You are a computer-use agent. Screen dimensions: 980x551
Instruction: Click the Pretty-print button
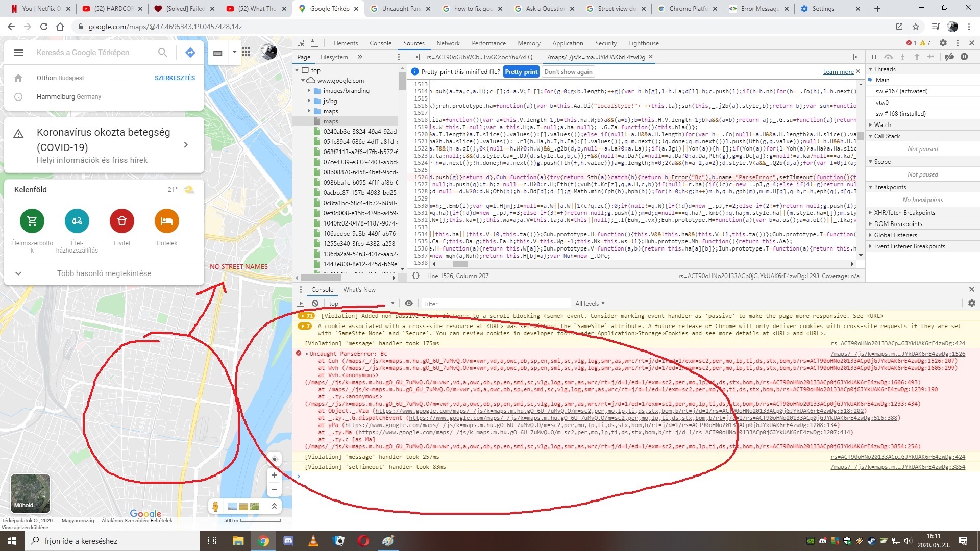click(x=521, y=72)
